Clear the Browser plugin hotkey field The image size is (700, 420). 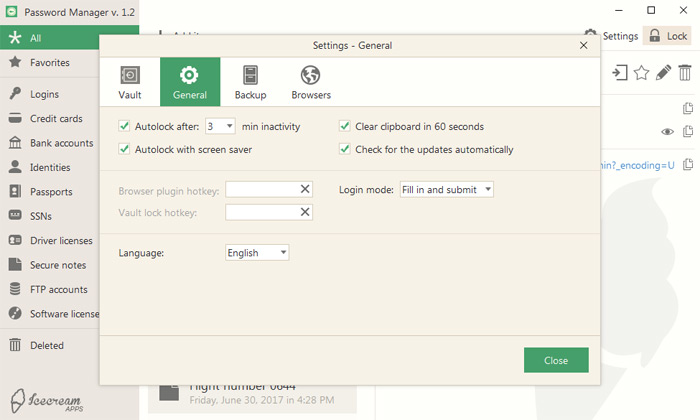click(x=306, y=189)
